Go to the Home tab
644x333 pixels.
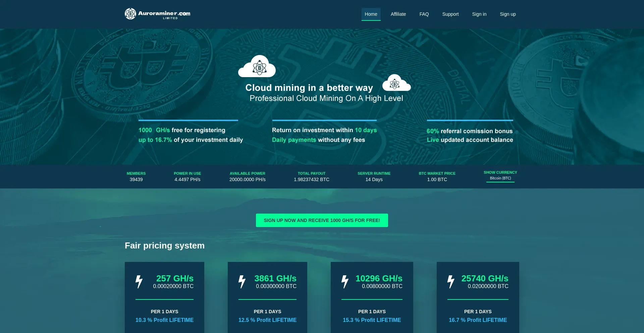coord(371,14)
